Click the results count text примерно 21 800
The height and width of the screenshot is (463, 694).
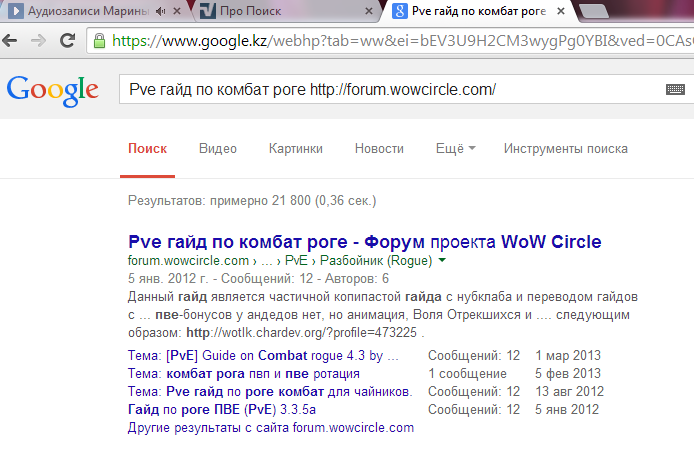pos(260,201)
